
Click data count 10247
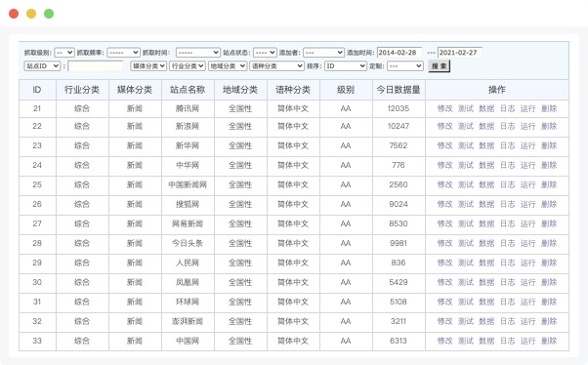[399, 126]
